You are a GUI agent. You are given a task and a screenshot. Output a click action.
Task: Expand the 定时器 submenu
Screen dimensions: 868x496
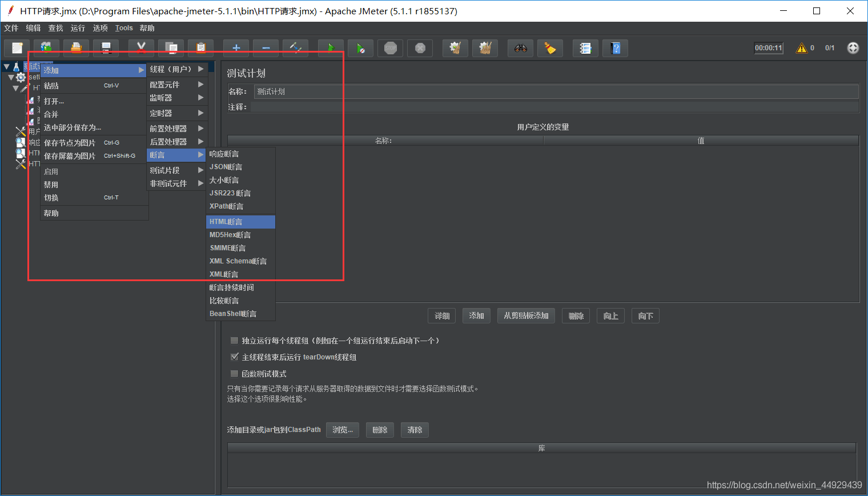(x=177, y=113)
